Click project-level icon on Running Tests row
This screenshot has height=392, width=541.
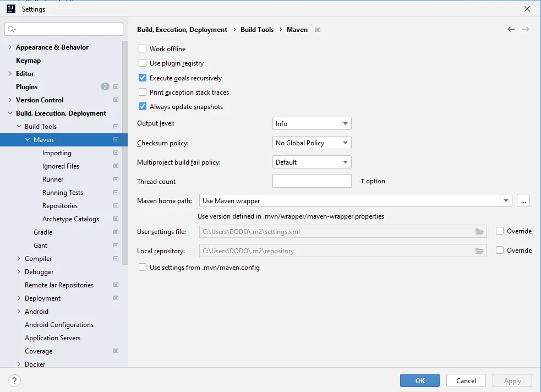pyautogui.click(x=116, y=192)
